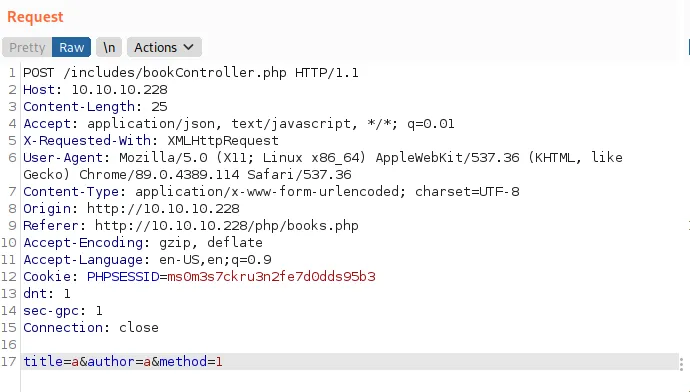This screenshot has width=690, height=392.
Task: Click the Origin header line
Action: coord(132,209)
